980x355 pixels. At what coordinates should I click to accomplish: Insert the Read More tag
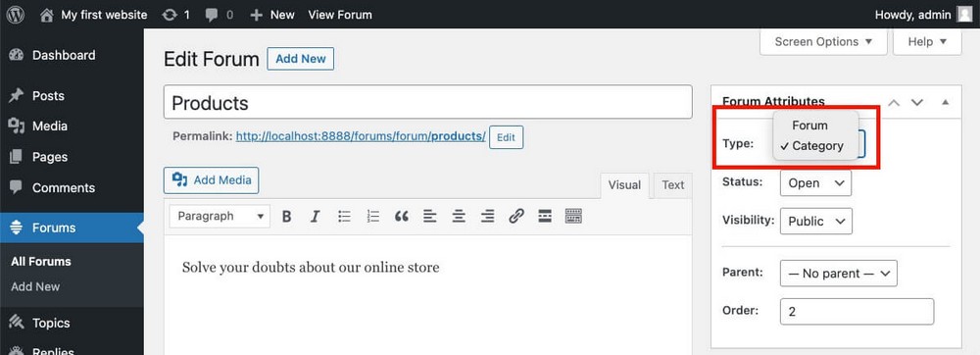click(545, 217)
